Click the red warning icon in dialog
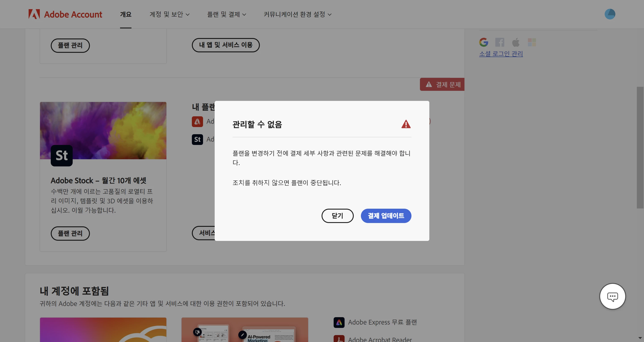This screenshot has height=342, width=644. coord(406,124)
